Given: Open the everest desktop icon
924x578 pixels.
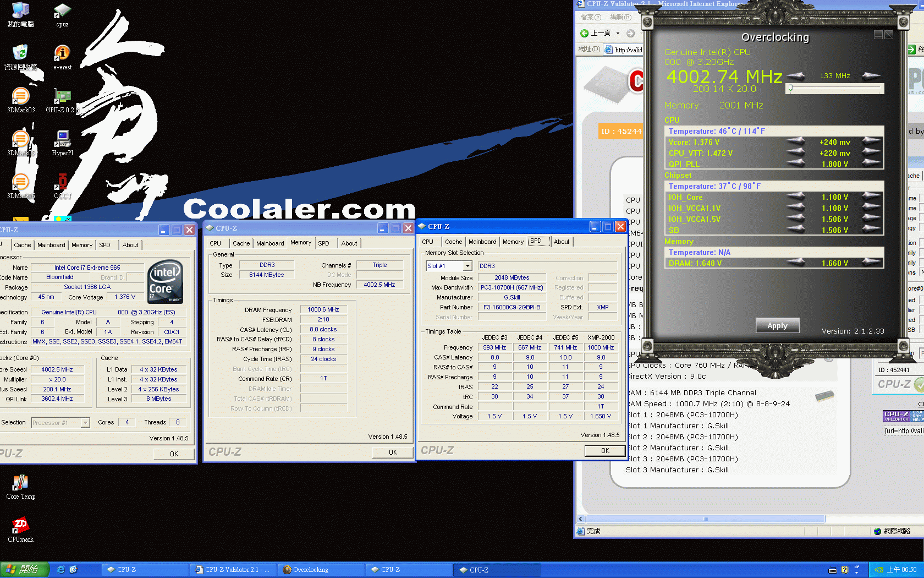Looking at the screenshot, I should [x=62, y=57].
